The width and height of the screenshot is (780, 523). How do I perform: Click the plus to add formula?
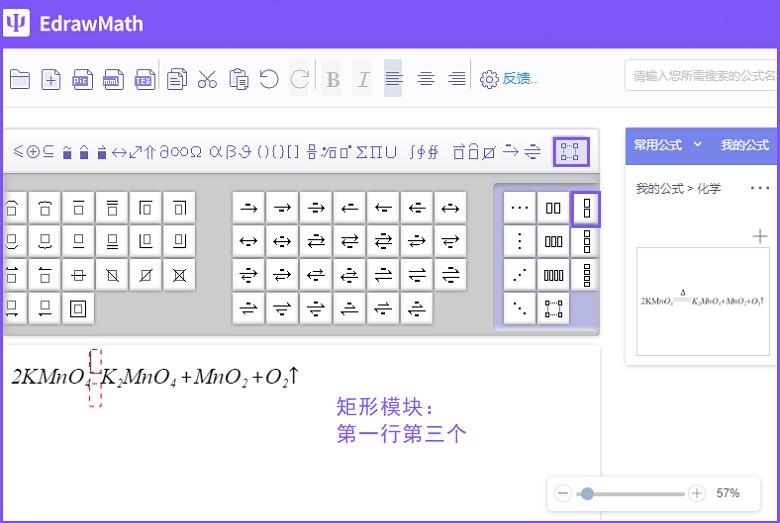pyautogui.click(x=760, y=236)
